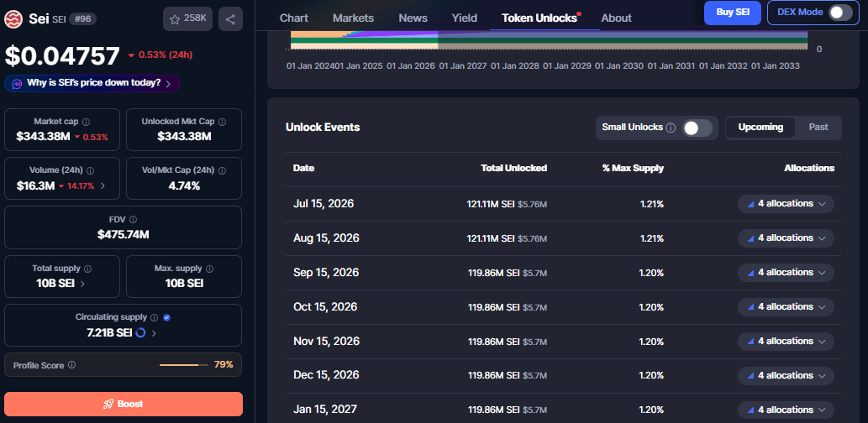Click the % Max Supply column header

click(633, 168)
